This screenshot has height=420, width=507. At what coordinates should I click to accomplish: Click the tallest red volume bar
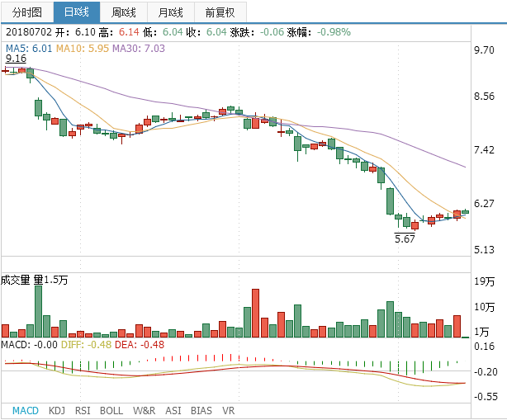tap(255, 313)
